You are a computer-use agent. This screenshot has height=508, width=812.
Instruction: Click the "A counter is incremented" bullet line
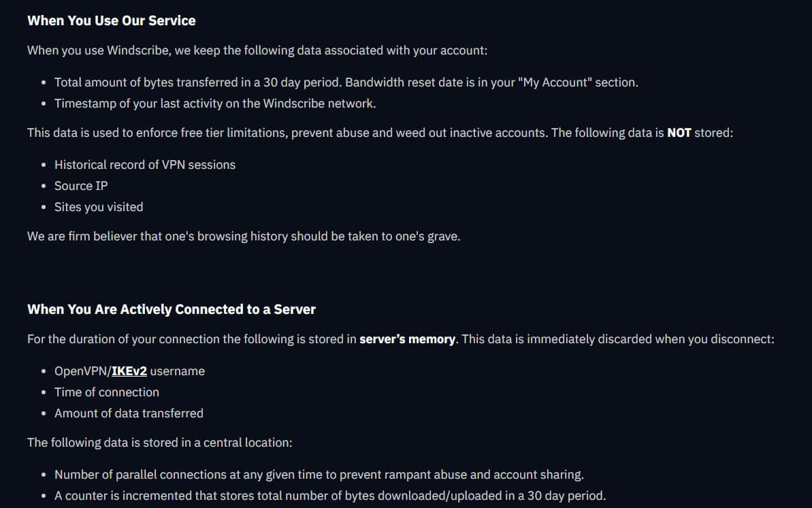point(330,496)
